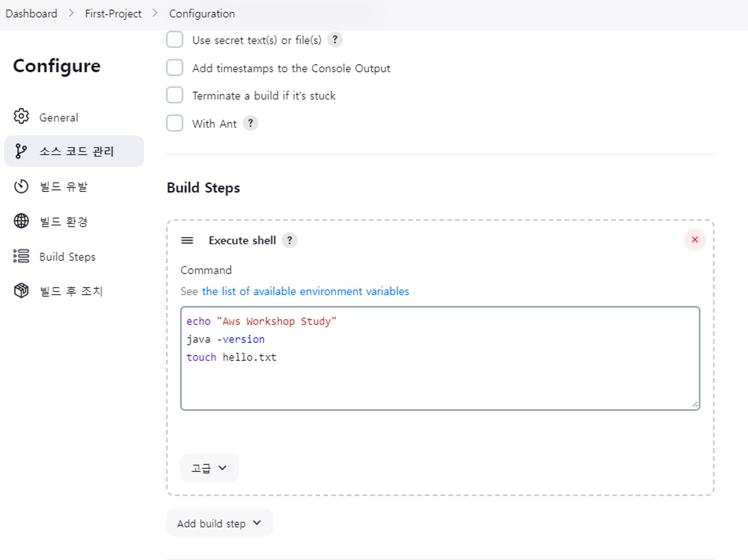Screen dimensions: 748x560
Task: Click help icon next to Execute shell
Action: click(x=290, y=240)
